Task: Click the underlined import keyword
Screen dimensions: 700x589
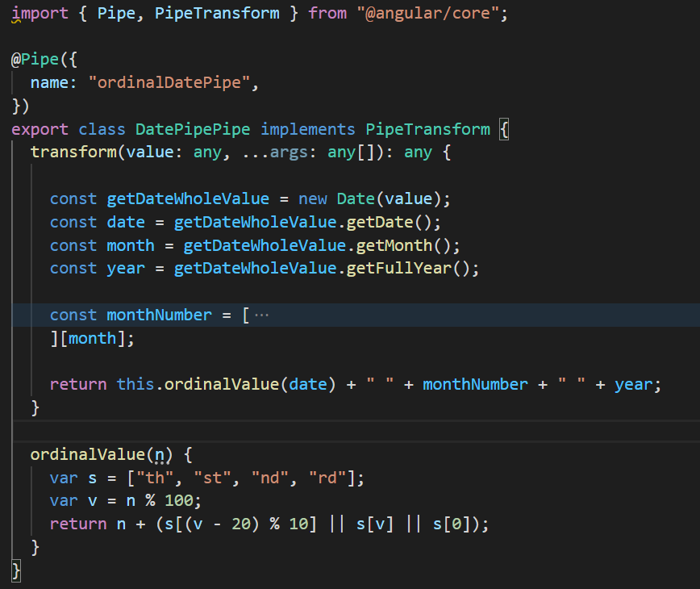Action: [x=39, y=13]
